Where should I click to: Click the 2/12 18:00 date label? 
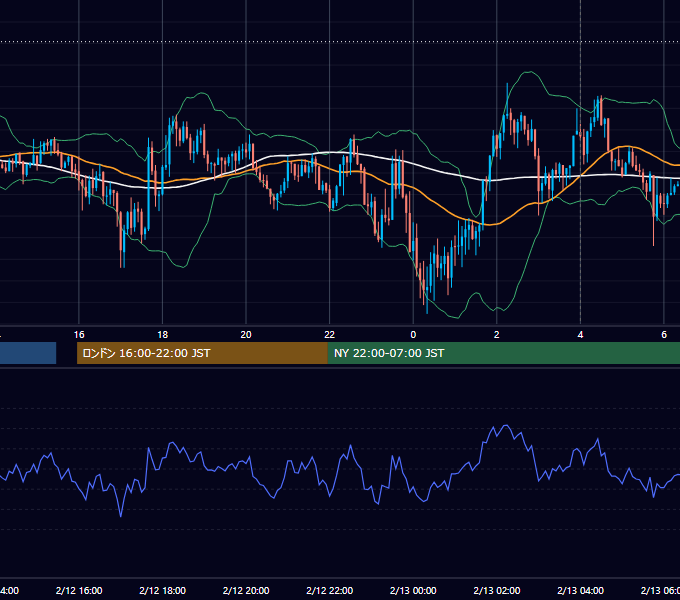coord(163,590)
